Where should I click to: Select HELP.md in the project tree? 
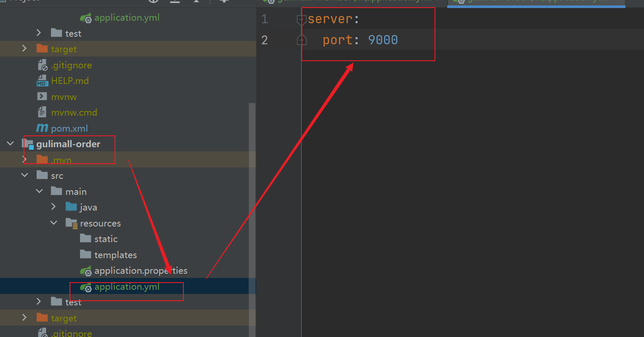70,81
